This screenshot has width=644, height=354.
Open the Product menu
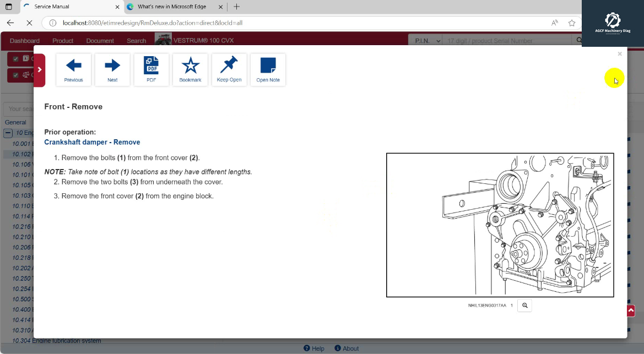63,40
